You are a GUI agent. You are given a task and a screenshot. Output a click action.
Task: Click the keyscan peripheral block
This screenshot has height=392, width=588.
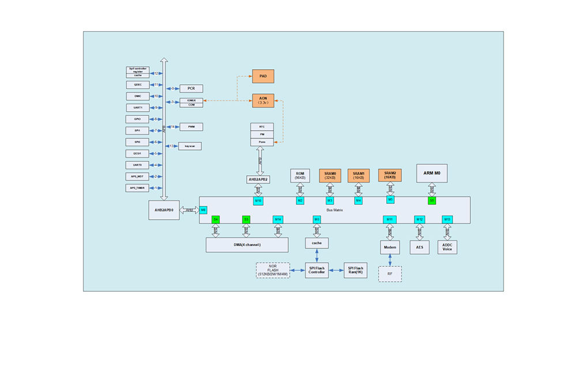(190, 146)
